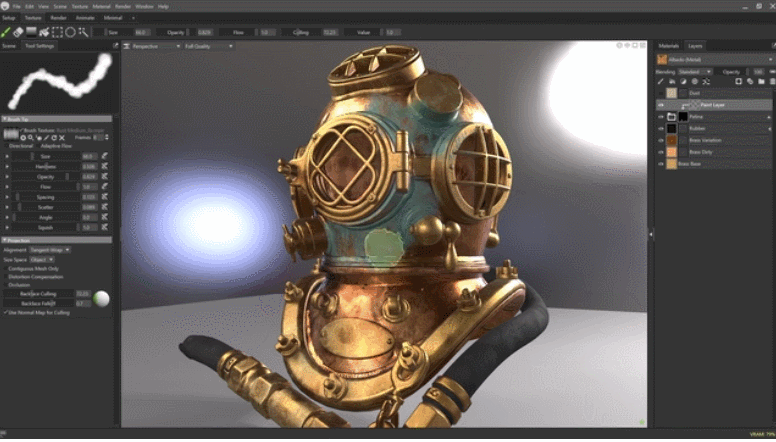The height and width of the screenshot is (442, 776).
Task: Toggle visibility of Brass Base layer
Action: tap(660, 163)
